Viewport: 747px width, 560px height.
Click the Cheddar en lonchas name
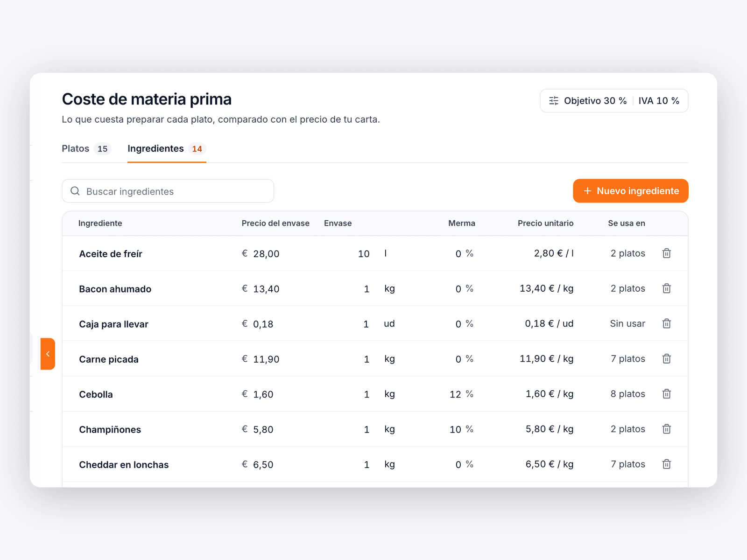click(124, 465)
